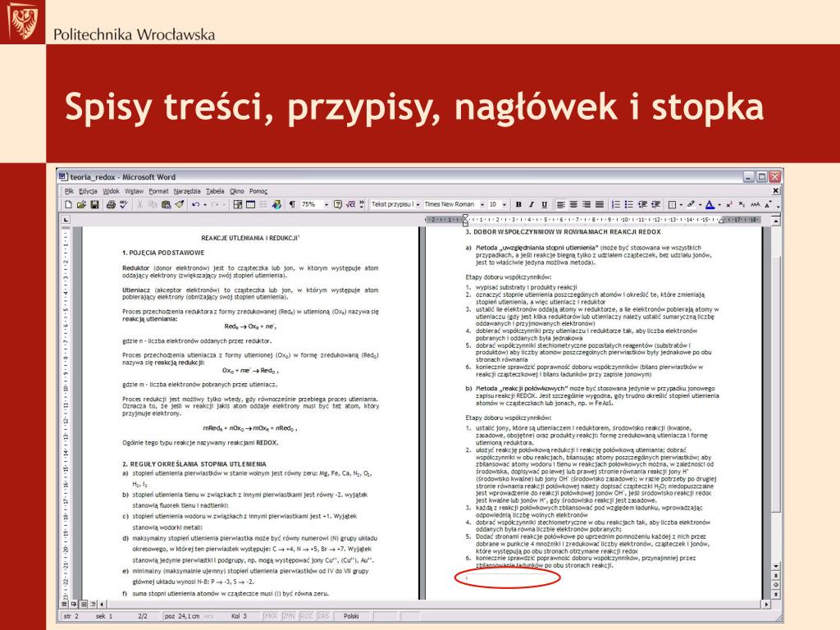Viewport: 840px width, 630px height.
Task: Open a file with folder icon
Action: 81,204
